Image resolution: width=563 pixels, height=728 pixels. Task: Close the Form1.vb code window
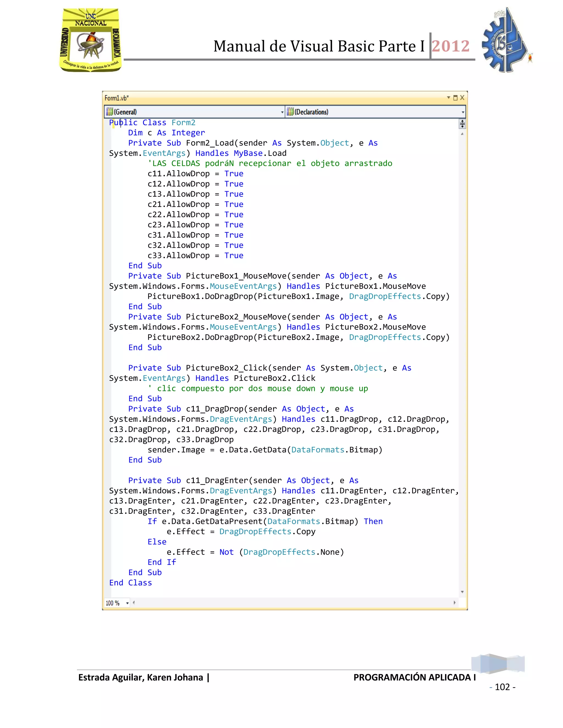[x=462, y=98]
